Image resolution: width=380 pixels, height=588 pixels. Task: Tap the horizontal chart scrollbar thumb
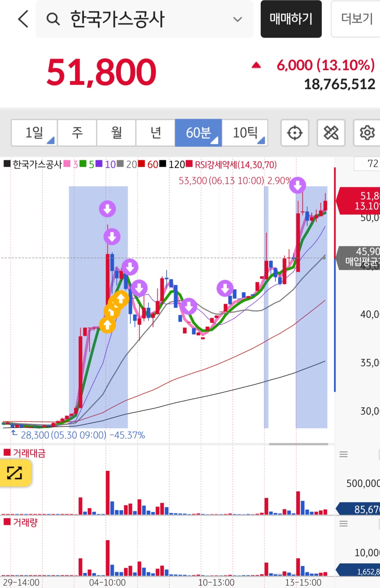tap(299, 444)
